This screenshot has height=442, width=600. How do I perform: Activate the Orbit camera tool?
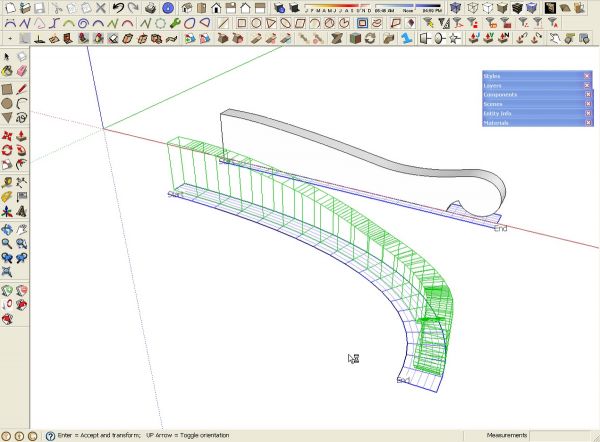(x=7, y=230)
